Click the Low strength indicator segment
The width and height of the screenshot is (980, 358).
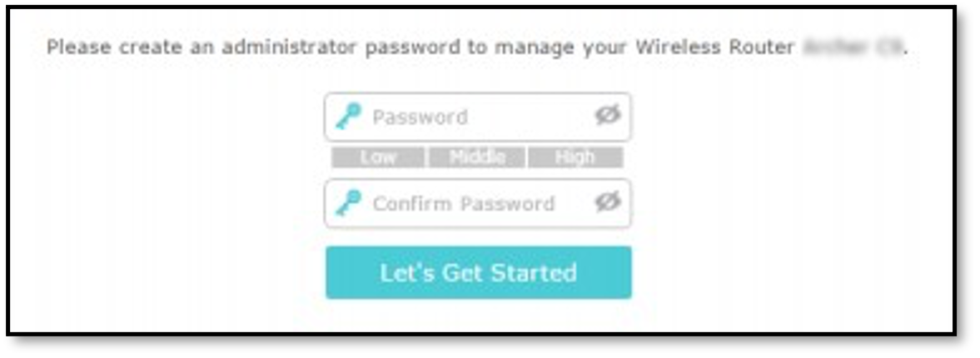pos(378,157)
